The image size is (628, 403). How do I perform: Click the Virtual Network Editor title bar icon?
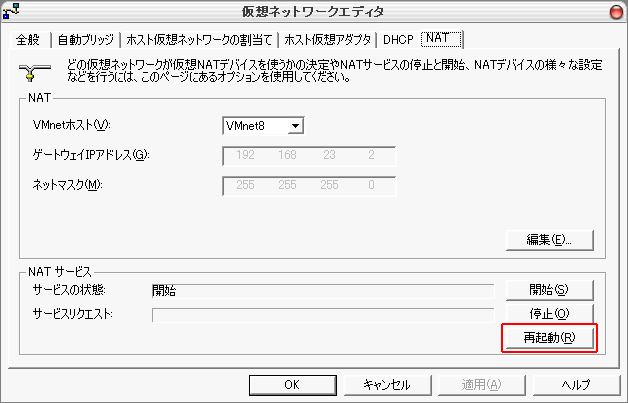pyautogui.click(x=11, y=11)
